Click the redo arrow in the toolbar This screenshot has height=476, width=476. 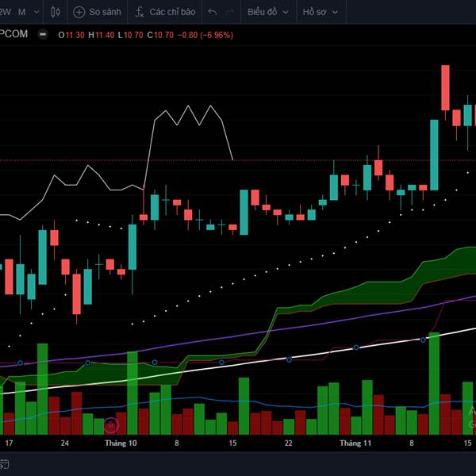[230, 12]
